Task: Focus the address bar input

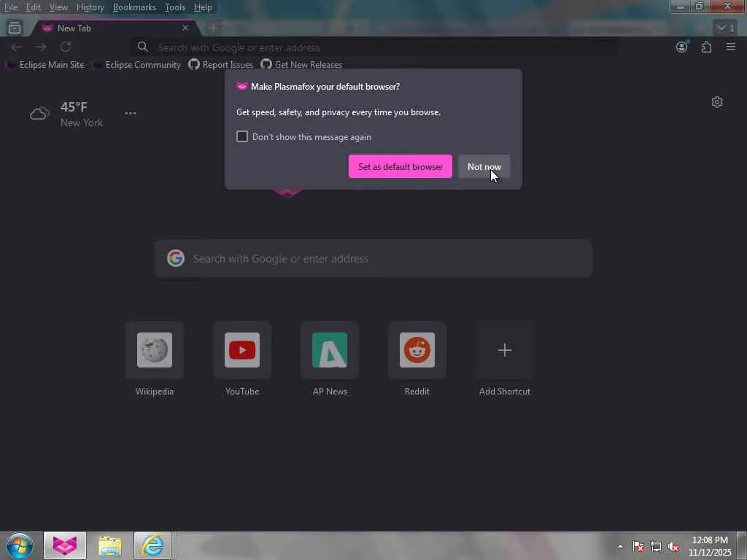Action: [374, 47]
